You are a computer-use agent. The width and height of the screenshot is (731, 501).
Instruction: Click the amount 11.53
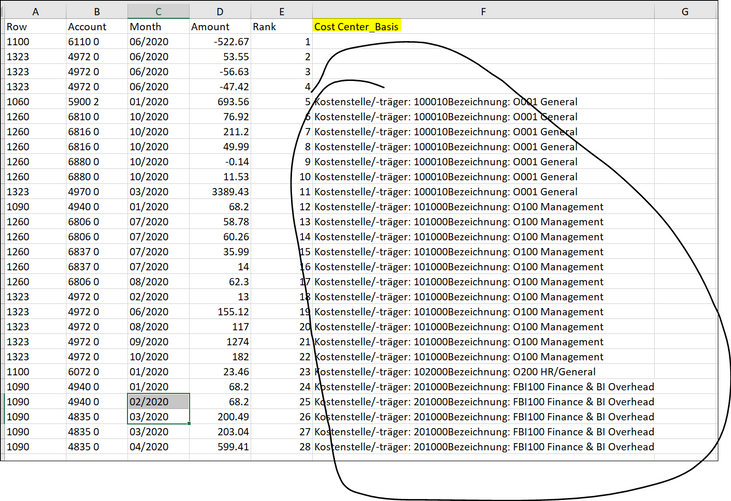tap(220, 177)
